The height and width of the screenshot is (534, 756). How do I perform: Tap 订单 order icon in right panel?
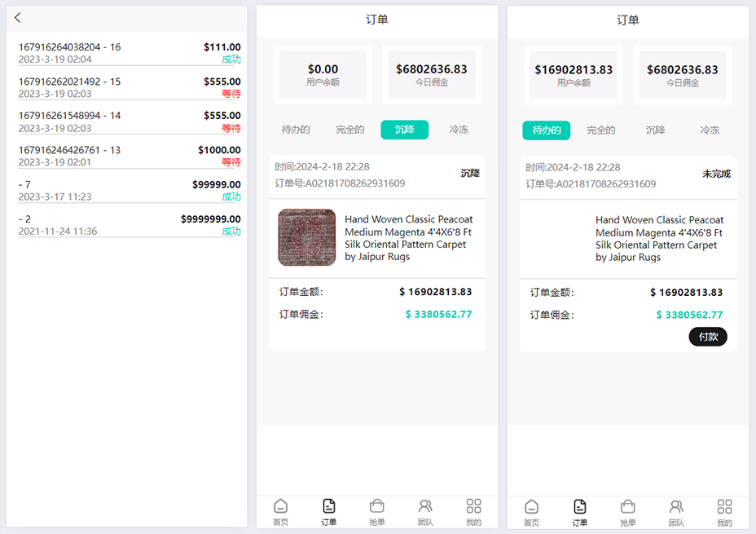pyautogui.click(x=579, y=513)
